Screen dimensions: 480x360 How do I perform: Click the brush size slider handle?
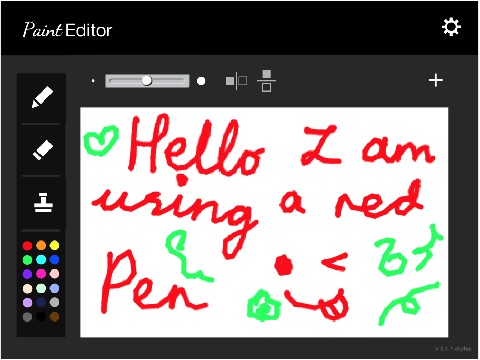(x=147, y=80)
